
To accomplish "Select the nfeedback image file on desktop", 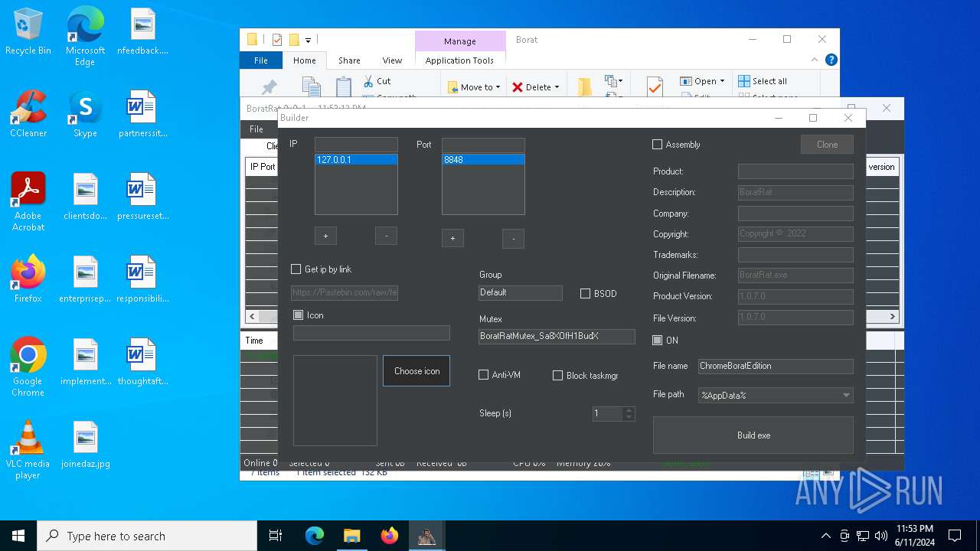I will (x=142, y=31).
